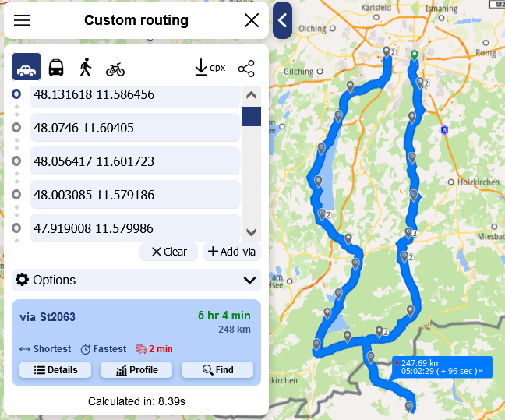Click the green start marker on map
The image size is (505, 420).
pyautogui.click(x=415, y=55)
